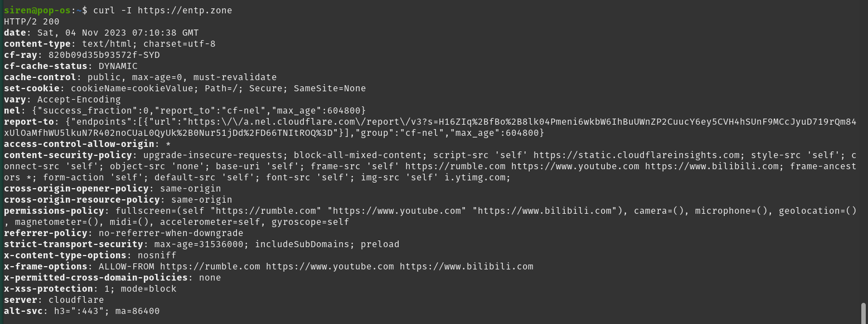This screenshot has height=324, width=868.
Task: Open the youtube.com URL in x-frame-options line
Action: point(329,267)
